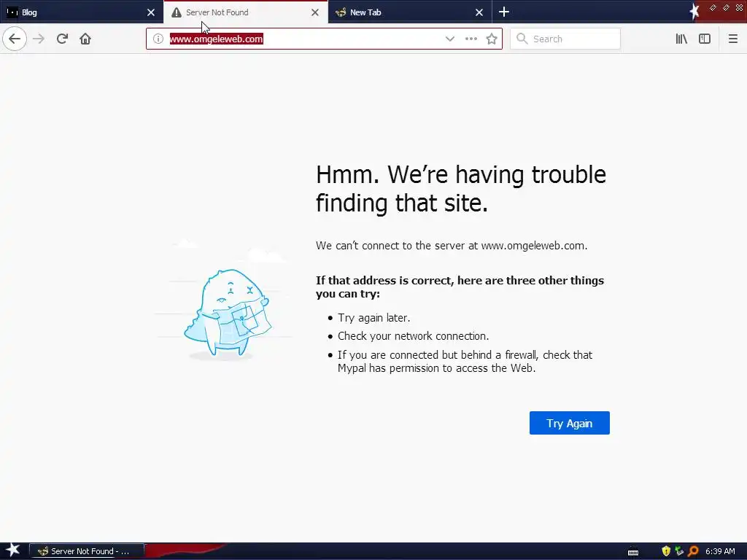Close the New Tab tab
This screenshot has width=747, height=560.
tap(479, 12)
